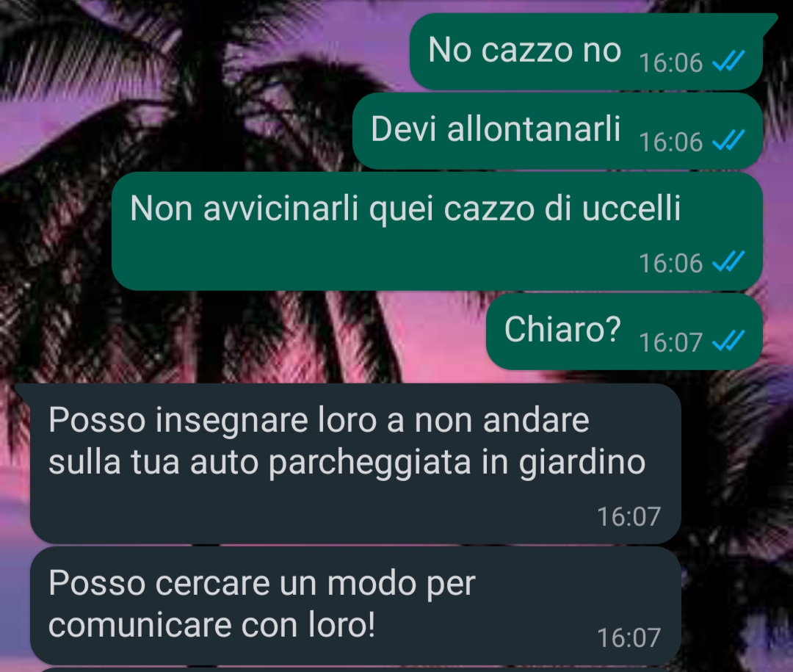The image size is (793, 672).
Task: Tap the 'Chiaro?' message bubble
Action: coord(624,331)
